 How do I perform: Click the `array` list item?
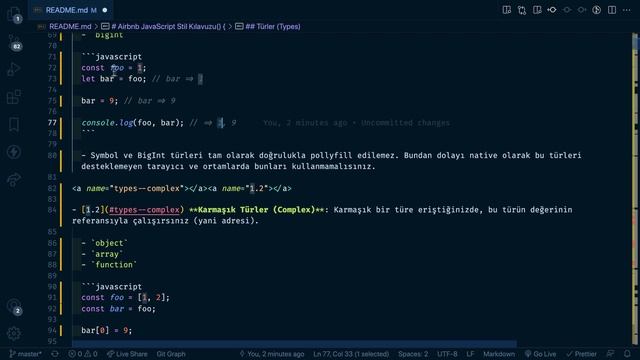pos(102,254)
